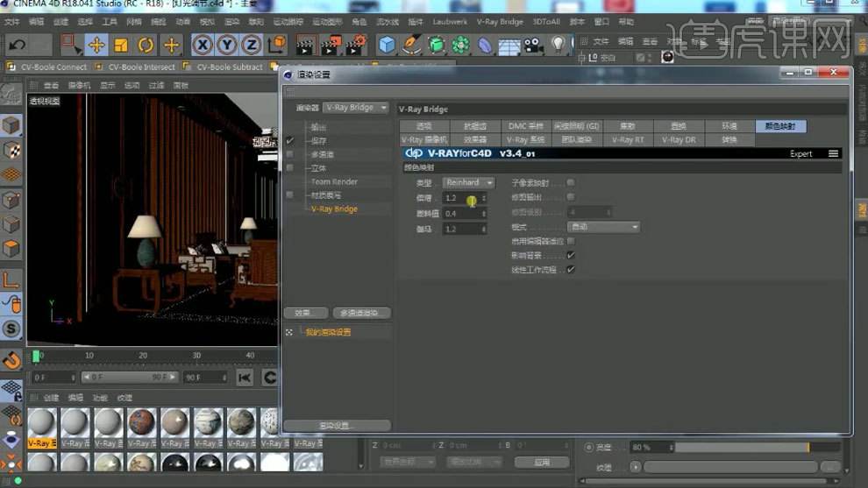Click the Texture mode checkered cube icon
The image size is (868, 488).
pos(11,150)
